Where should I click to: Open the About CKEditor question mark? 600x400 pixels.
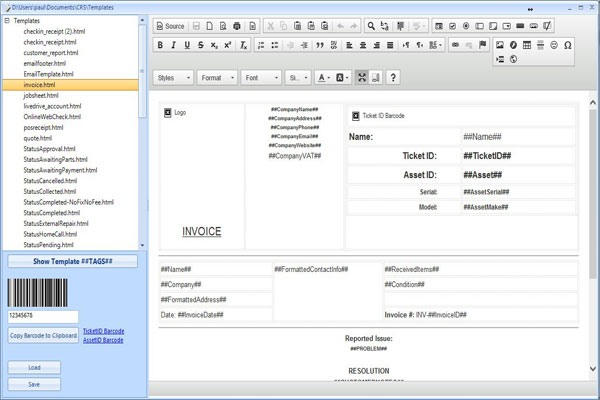click(393, 78)
